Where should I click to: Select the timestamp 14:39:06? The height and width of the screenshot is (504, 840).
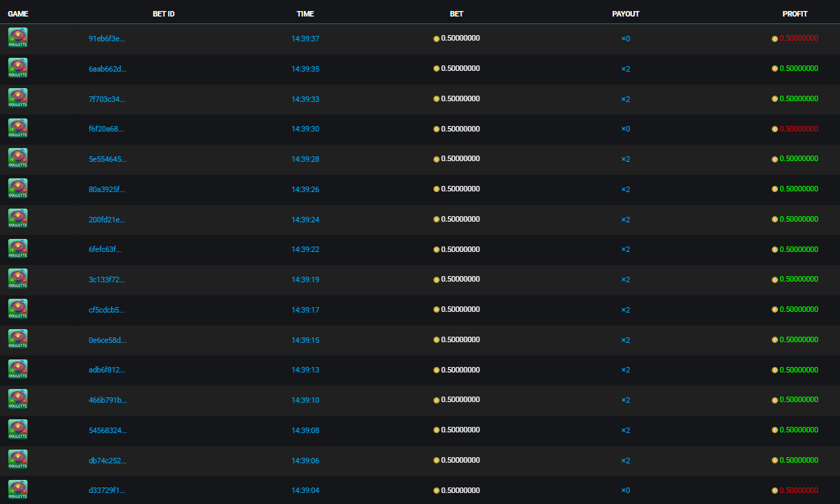[305, 461]
